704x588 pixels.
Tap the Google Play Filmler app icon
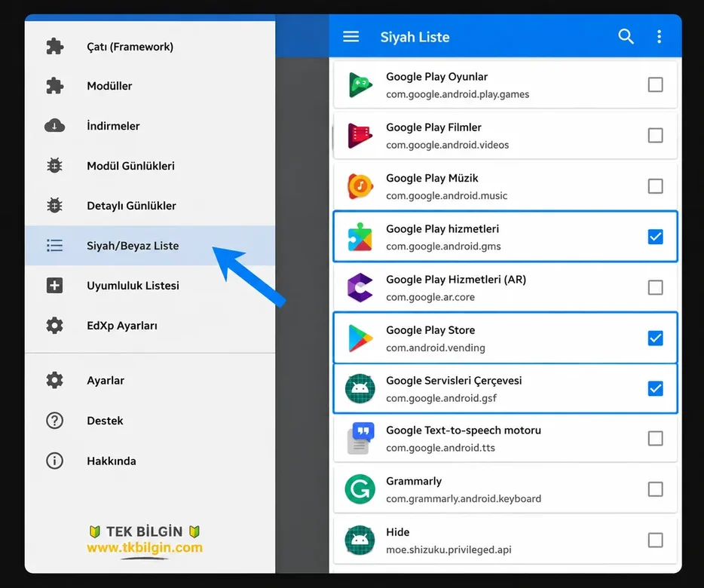(360, 136)
